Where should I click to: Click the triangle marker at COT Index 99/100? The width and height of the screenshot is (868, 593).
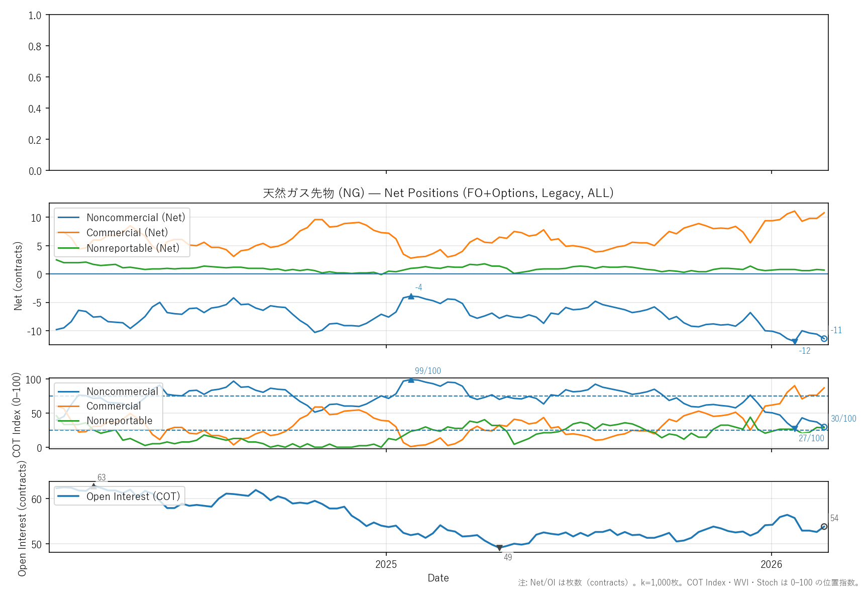[x=411, y=380]
